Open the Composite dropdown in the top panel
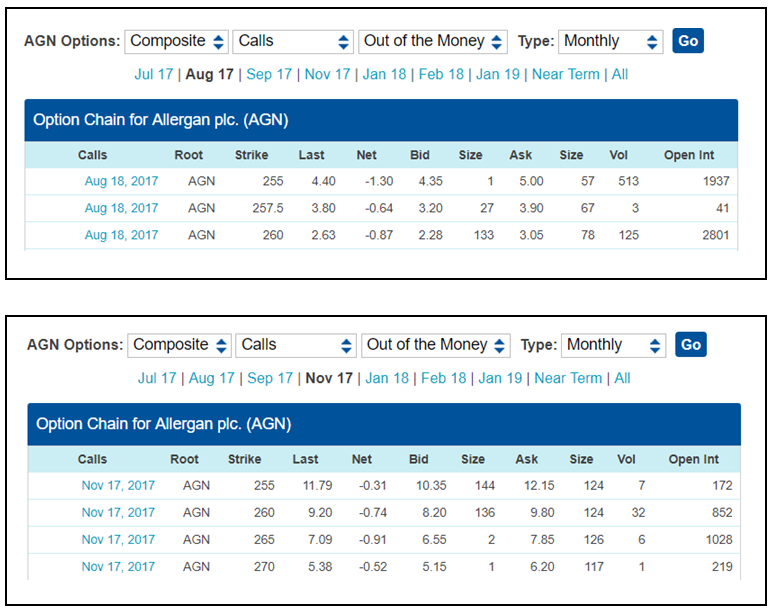 click(177, 41)
